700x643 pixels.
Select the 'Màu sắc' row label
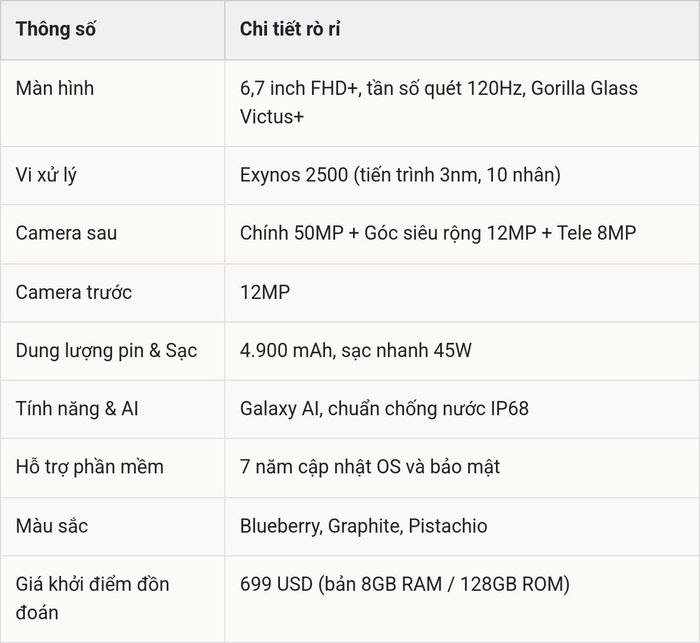point(52,526)
